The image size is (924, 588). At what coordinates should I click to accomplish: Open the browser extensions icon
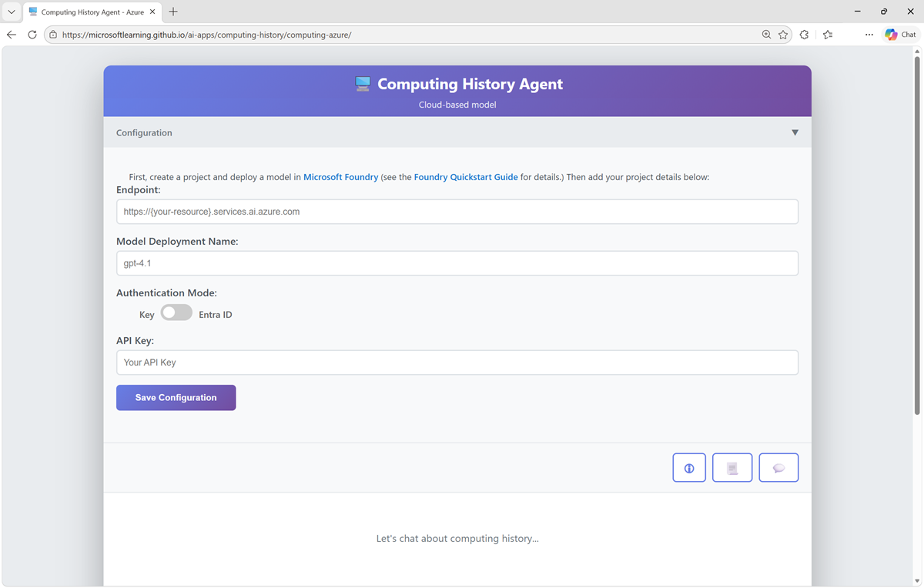click(805, 35)
